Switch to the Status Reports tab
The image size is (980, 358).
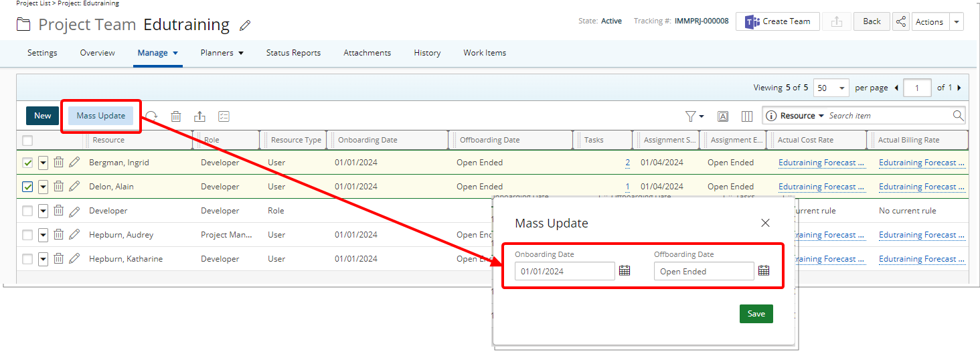tap(293, 53)
